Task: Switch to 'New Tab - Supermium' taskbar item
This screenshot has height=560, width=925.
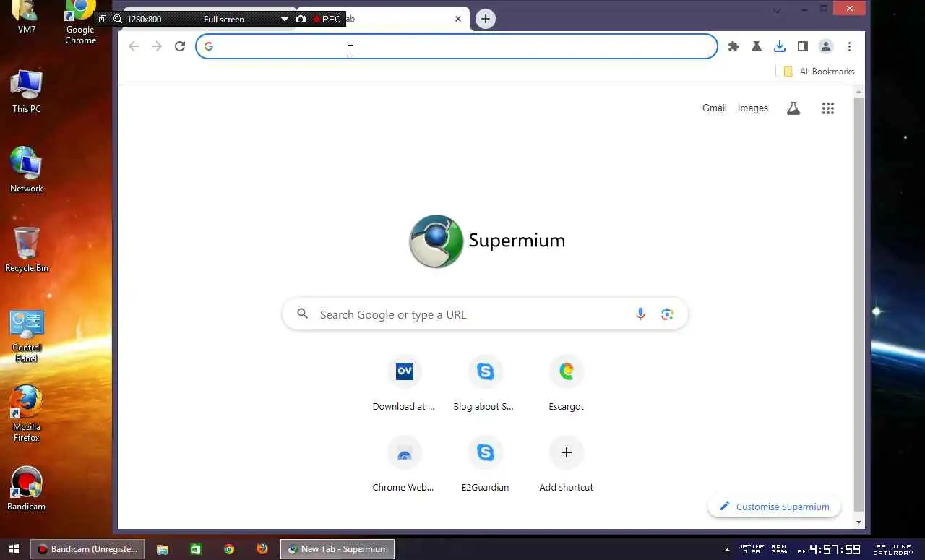Action: (x=337, y=549)
